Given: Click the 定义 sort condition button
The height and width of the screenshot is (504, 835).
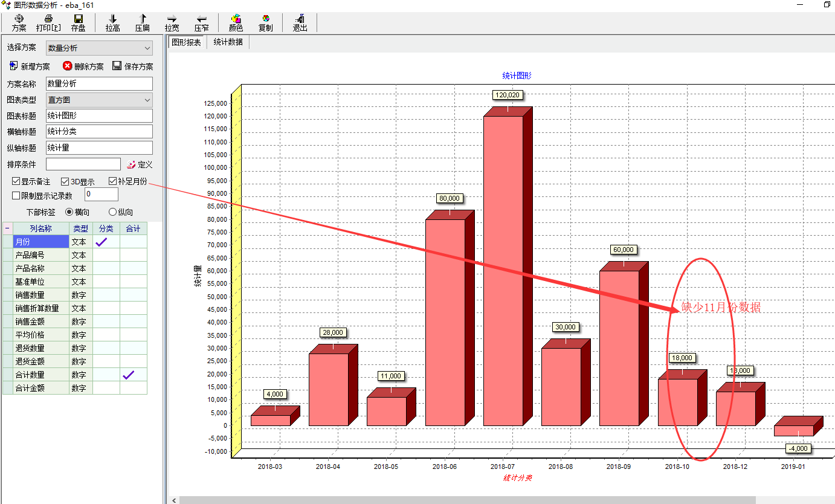Looking at the screenshot, I should click(140, 164).
